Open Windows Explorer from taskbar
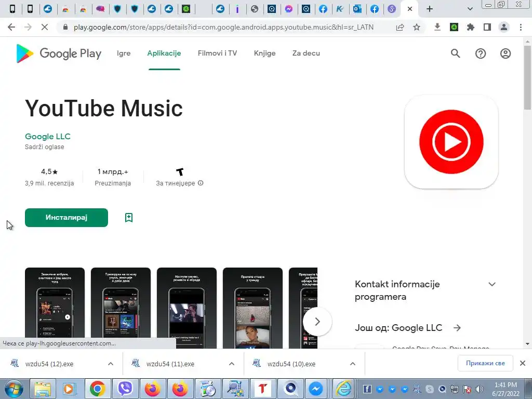The width and height of the screenshot is (532, 399). pos(42,389)
